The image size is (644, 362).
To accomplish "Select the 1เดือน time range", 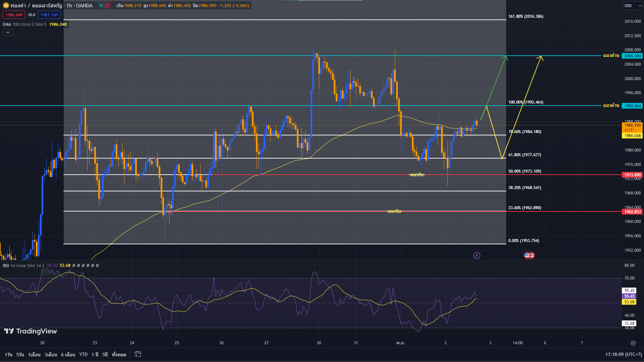I will click(x=34, y=354).
